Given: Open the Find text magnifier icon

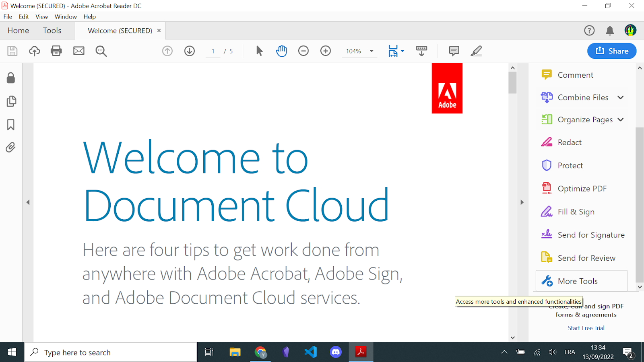Looking at the screenshot, I should (x=101, y=51).
